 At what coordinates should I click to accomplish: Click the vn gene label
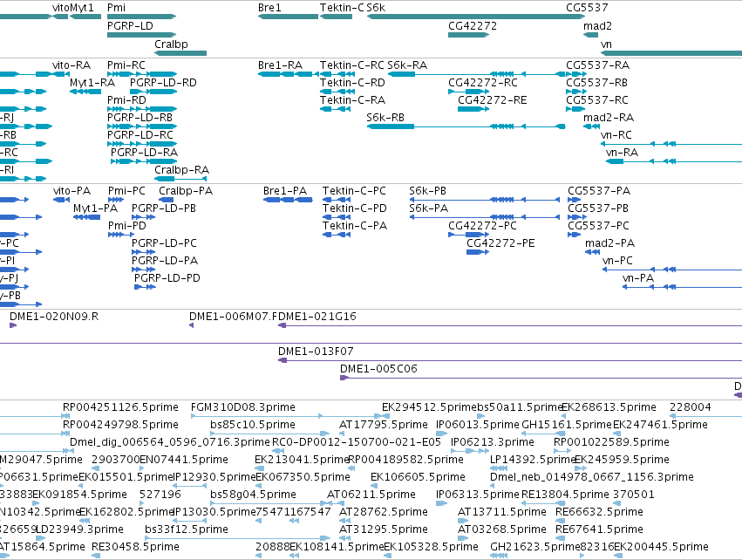[x=606, y=44]
